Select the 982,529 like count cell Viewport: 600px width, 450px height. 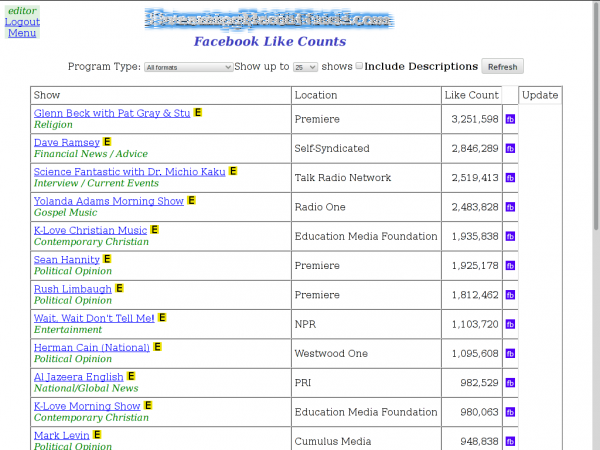coord(471,383)
